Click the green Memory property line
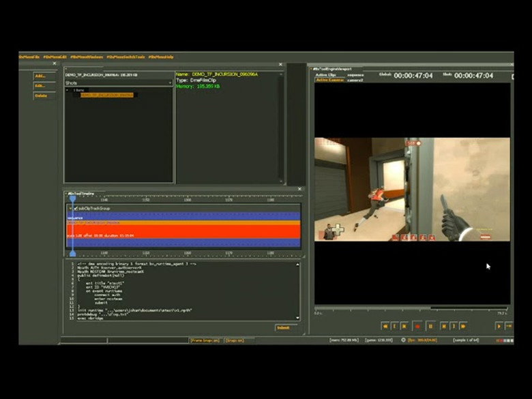Screen dimensions: 532x399 coord(198,87)
